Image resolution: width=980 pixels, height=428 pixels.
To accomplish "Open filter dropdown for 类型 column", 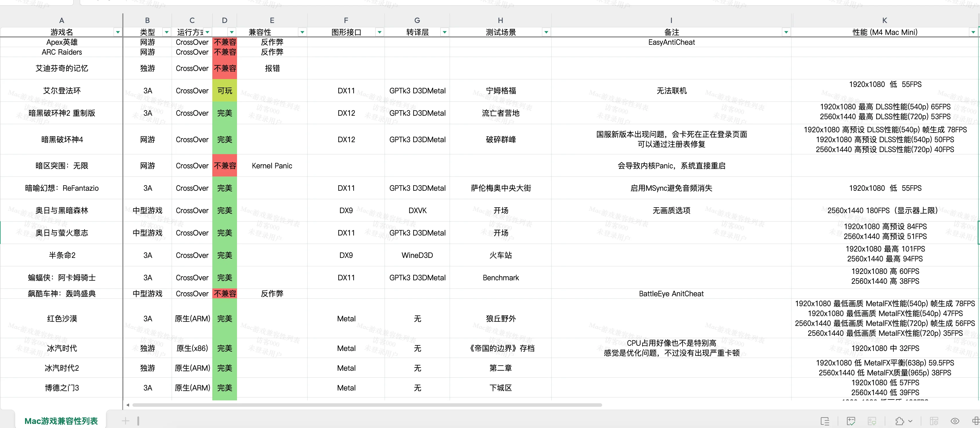I will pos(166,32).
